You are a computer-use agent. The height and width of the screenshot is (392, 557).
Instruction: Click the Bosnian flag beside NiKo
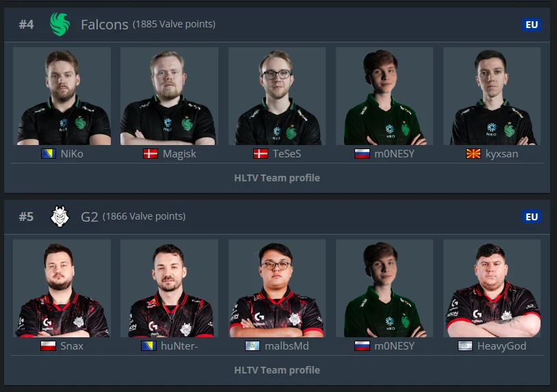pyautogui.click(x=49, y=154)
